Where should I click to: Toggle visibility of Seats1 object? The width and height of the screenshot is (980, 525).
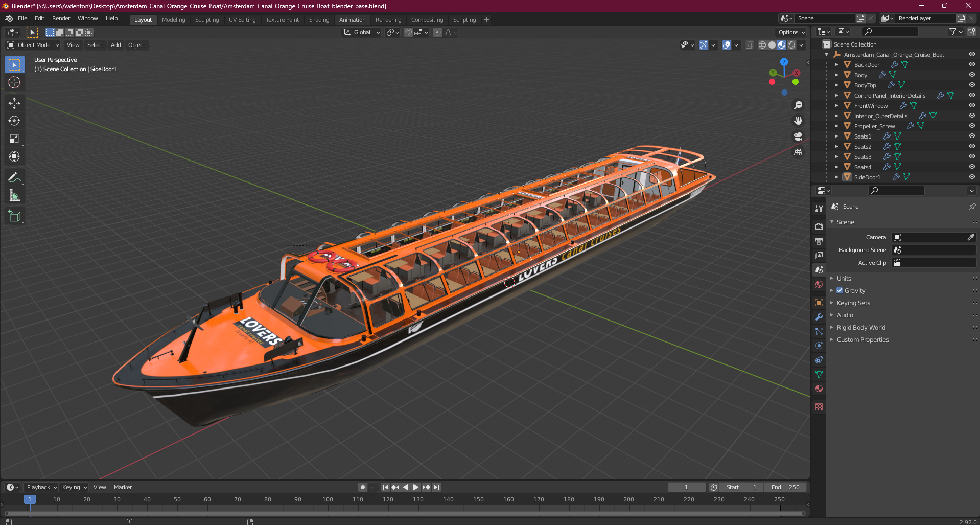pos(972,136)
